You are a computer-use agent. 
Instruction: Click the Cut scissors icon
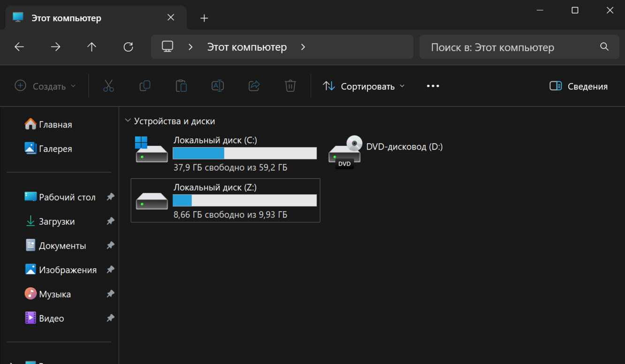[x=108, y=86]
